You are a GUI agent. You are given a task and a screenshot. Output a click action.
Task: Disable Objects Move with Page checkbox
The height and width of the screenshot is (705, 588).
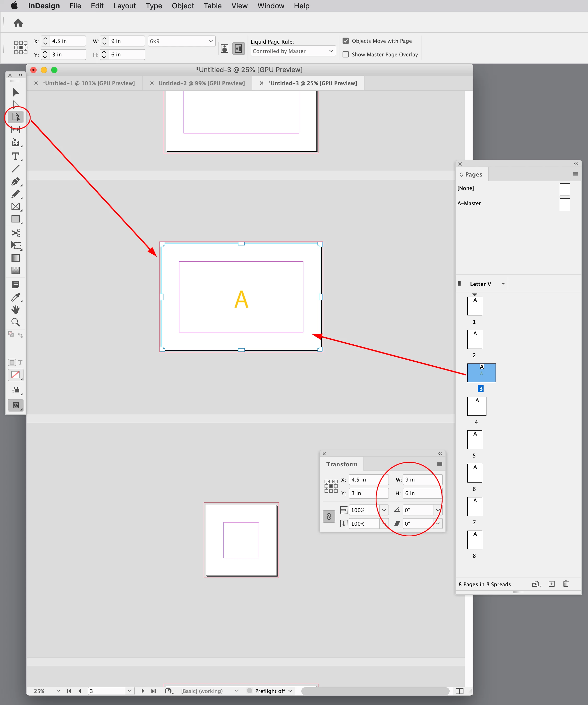pyautogui.click(x=346, y=41)
